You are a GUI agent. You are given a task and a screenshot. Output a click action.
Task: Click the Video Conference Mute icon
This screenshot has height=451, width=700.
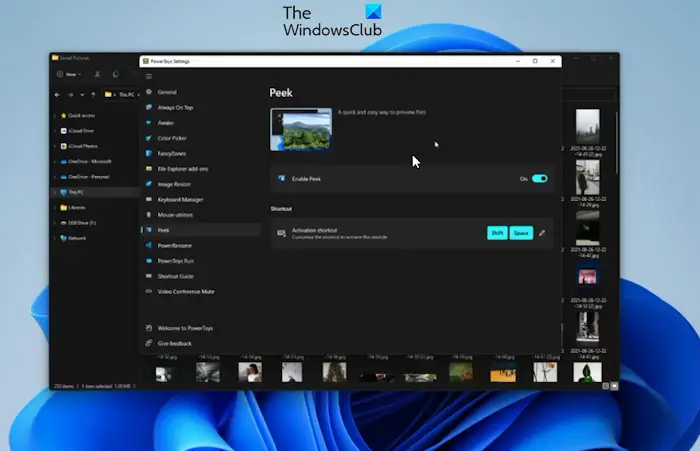149,291
